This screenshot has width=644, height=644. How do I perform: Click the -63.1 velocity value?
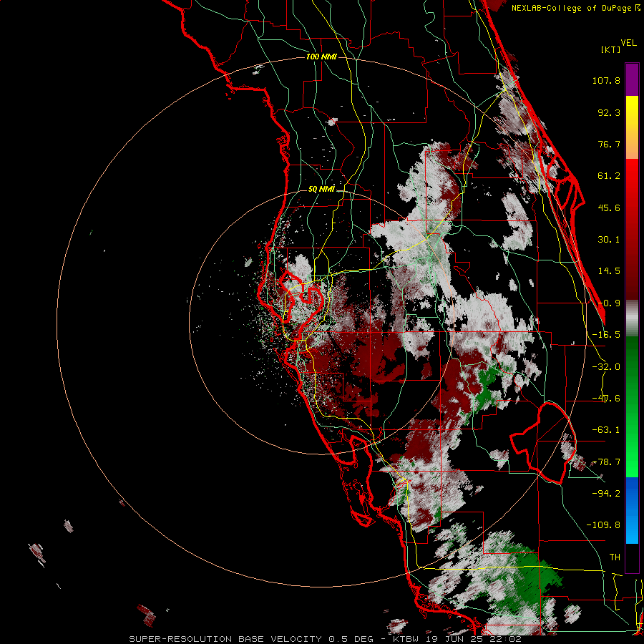[606, 430]
